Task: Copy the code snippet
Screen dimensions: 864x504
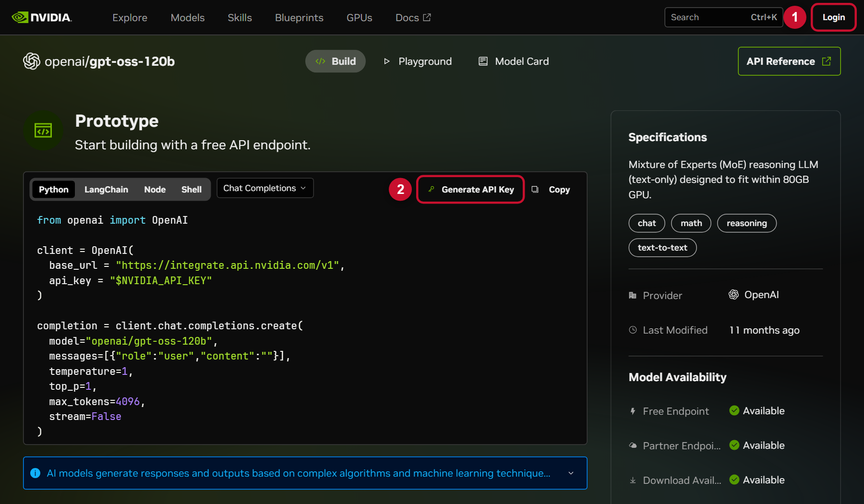Action: point(551,190)
